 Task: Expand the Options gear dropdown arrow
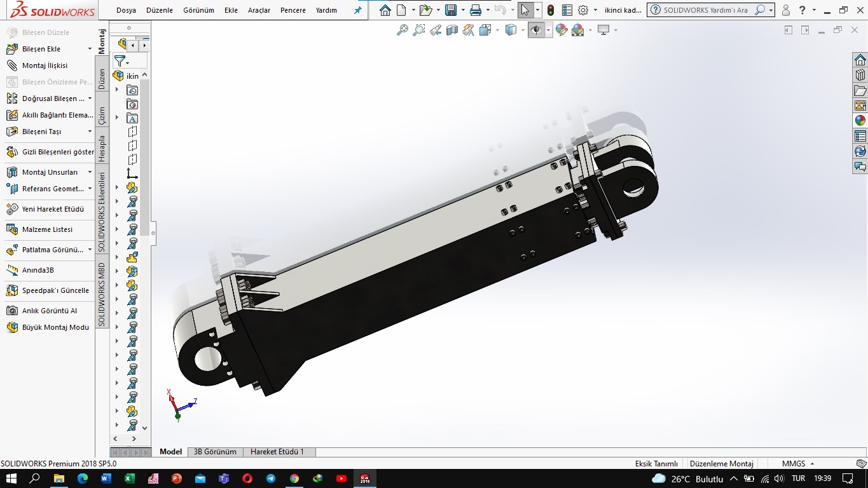point(595,10)
